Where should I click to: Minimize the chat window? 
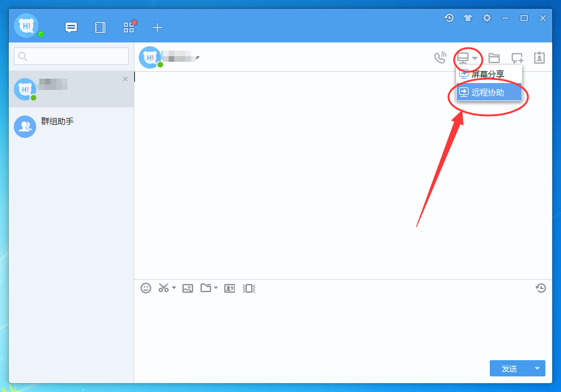[505, 18]
